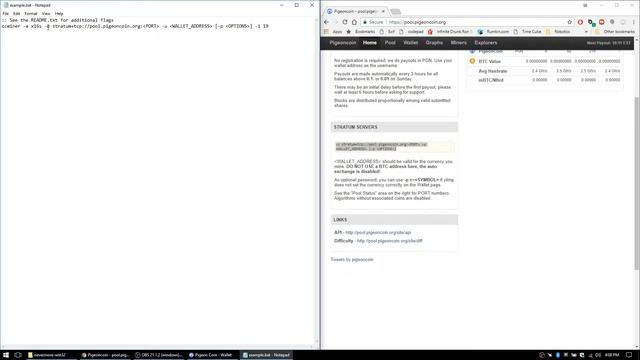This screenshot has width=640, height=360.
Task: Open the View menu in Notepad
Action: (46, 13)
